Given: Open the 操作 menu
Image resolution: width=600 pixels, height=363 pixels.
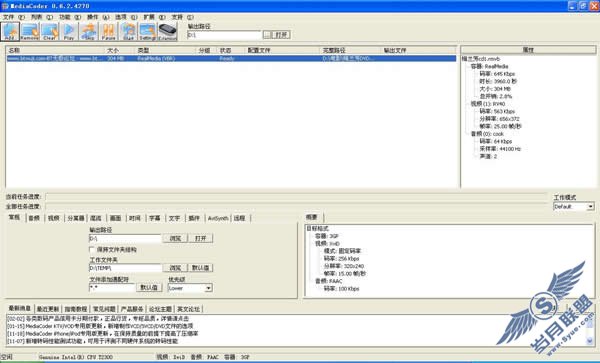Looking at the screenshot, I should pyautogui.click(x=98, y=17).
